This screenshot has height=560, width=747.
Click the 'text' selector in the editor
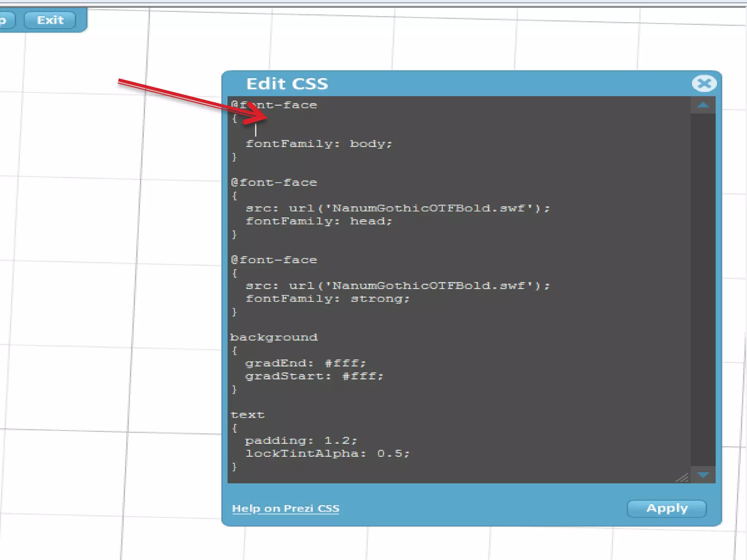[x=247, y=415]
